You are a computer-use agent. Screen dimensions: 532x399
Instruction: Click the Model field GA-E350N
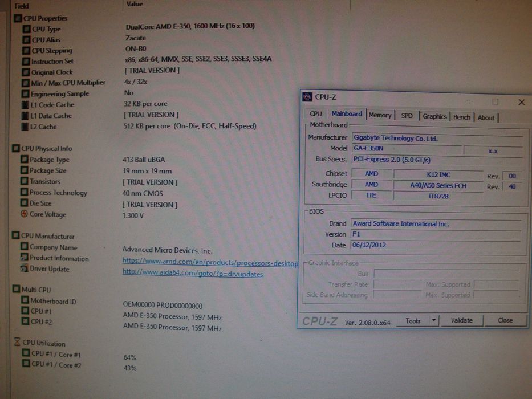pyautogui.click(x=407, y=149)
